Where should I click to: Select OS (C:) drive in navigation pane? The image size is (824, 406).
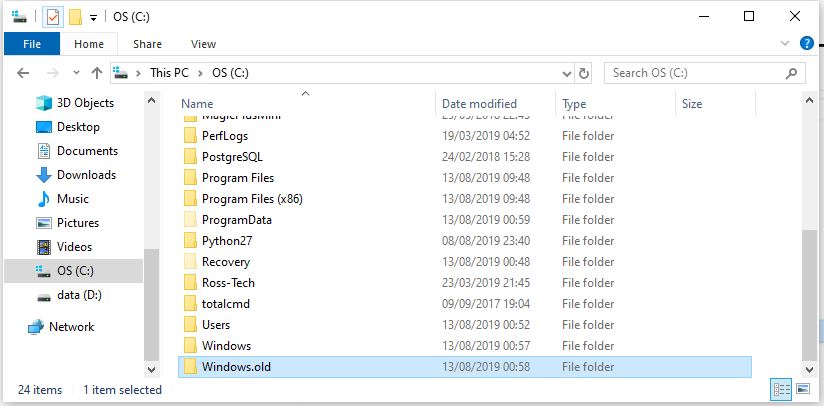pyautogui.click(x=74, y=271)
